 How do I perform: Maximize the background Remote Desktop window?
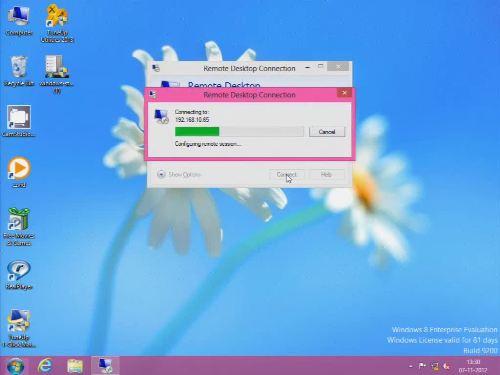click(x=320, y=67)
